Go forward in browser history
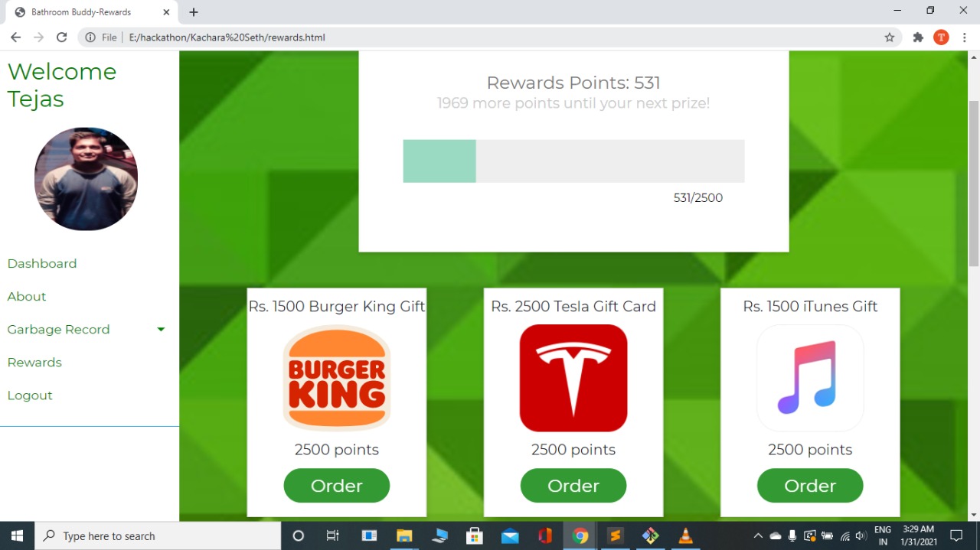 click(x=38, y=37)
